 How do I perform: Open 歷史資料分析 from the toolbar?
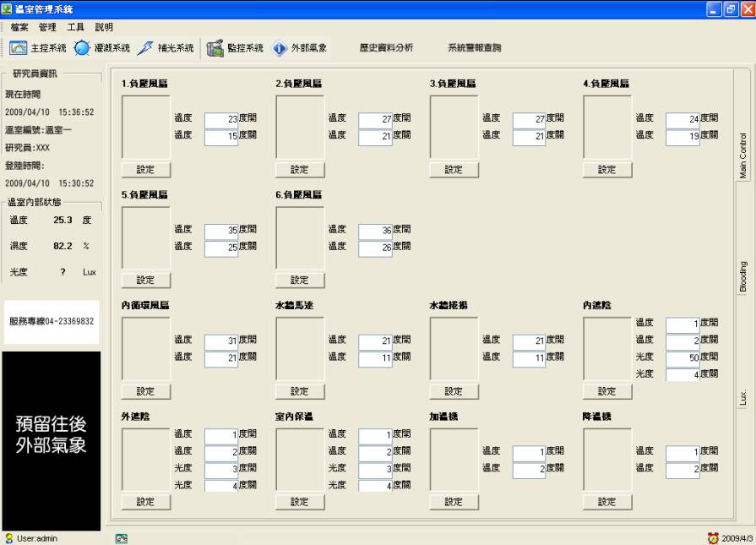click(x=386, y=48)
